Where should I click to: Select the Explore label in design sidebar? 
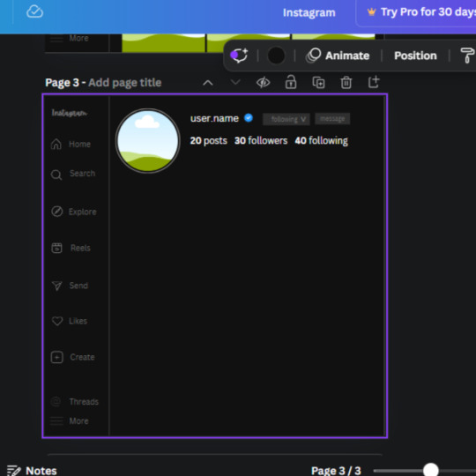82,212
